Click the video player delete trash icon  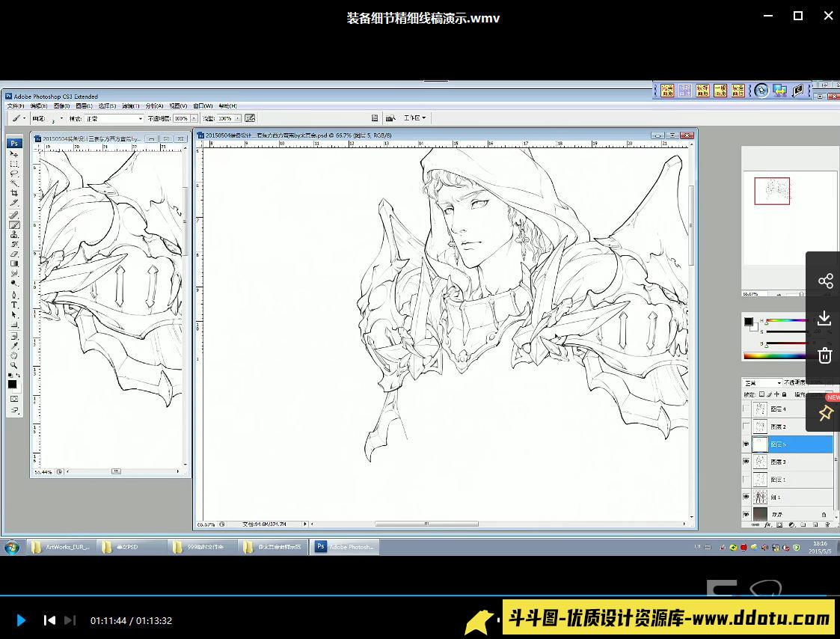click(825, 355)
